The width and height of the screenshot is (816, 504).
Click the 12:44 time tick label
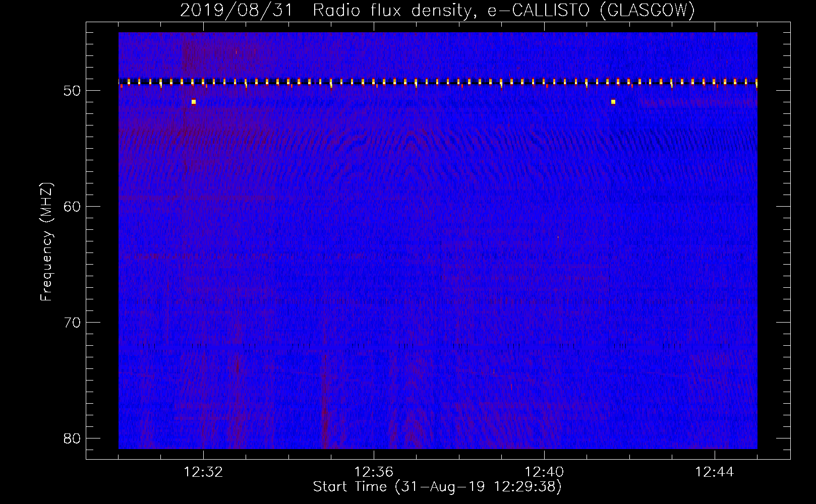pos(715,472)
